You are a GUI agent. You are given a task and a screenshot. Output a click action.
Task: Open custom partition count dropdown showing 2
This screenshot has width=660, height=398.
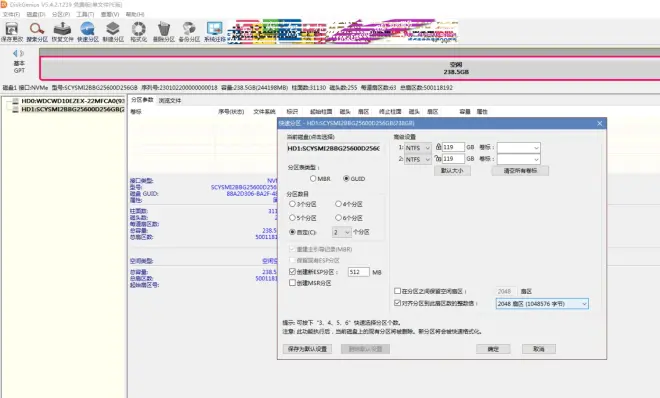point(341,232)
